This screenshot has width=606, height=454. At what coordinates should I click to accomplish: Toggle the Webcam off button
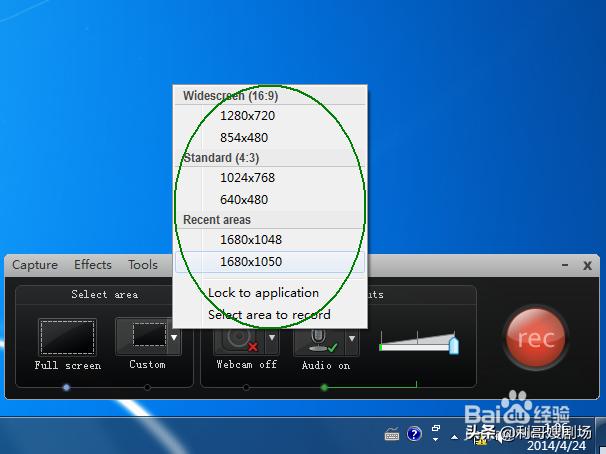[238, 340]
